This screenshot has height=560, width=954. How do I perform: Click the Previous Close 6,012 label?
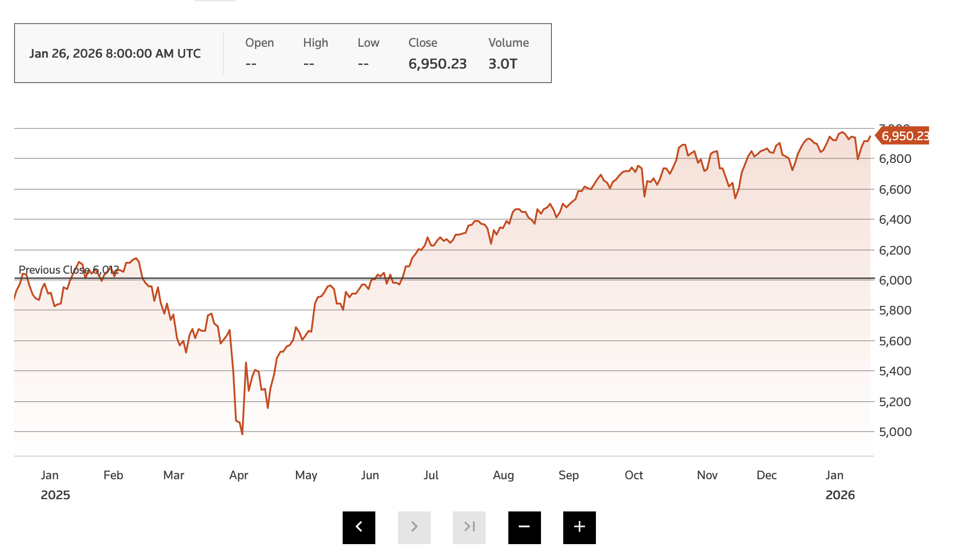69,270
